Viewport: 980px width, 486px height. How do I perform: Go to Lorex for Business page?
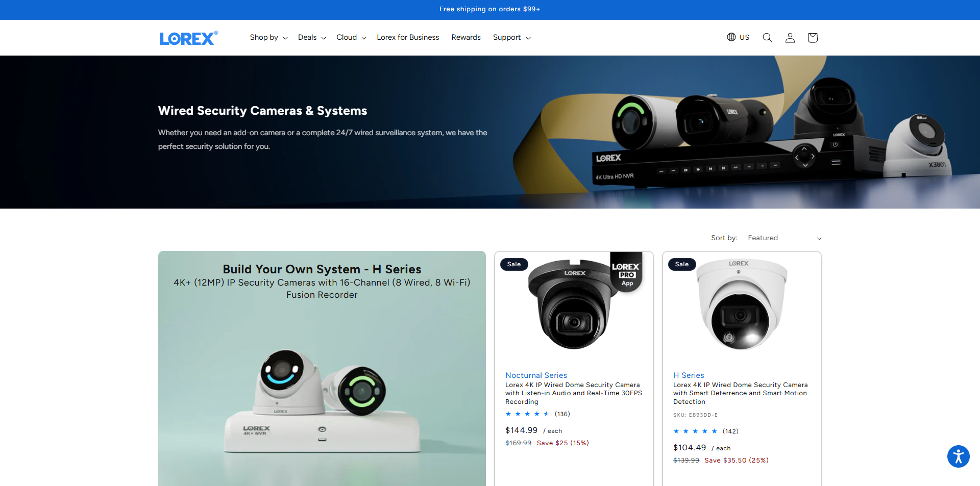tap(408, 38)
